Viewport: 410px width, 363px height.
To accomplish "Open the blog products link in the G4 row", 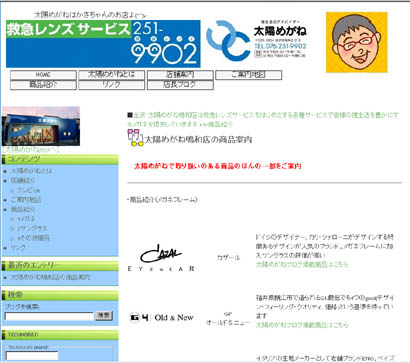I will (x=302, y=325).
